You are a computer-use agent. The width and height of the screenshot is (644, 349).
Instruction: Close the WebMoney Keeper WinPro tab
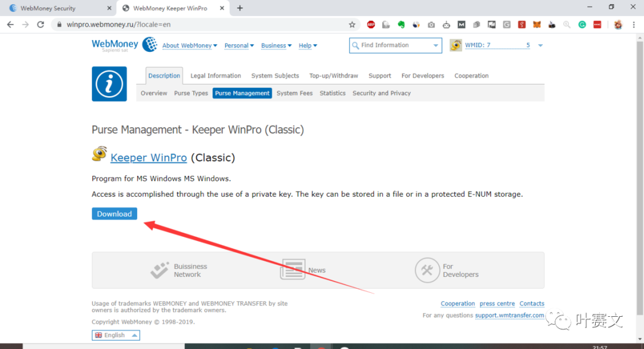(x=222, y=8)
